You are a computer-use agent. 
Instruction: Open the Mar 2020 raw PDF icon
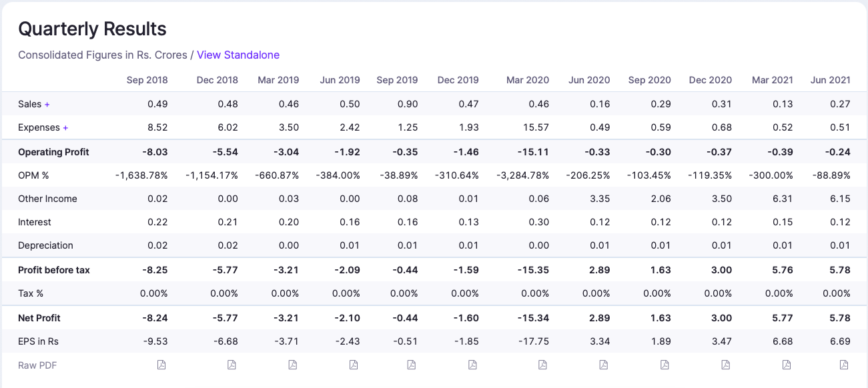coord(542,365)
